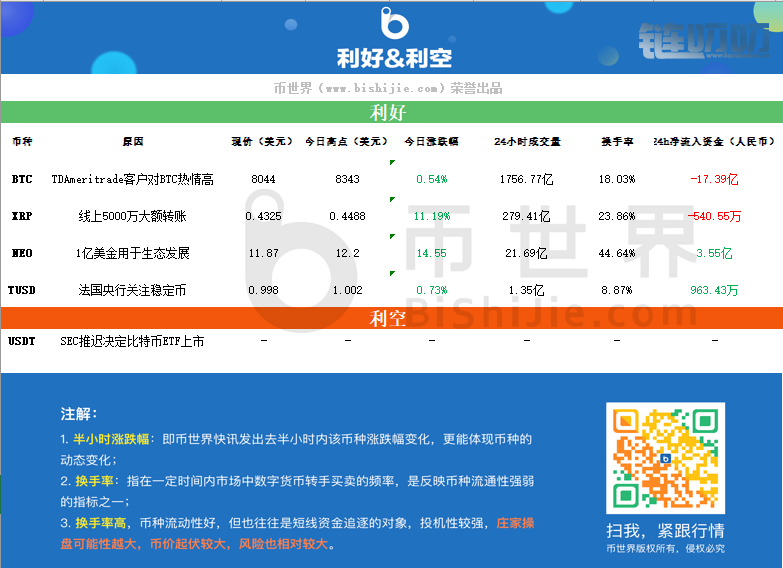Click BTC change value 0.54%

(432, 179)
